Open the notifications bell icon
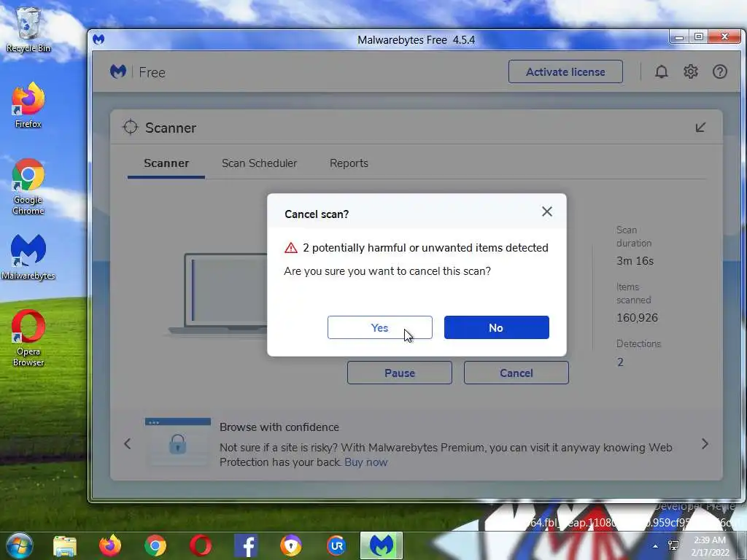The image size is (747, 560). point(661,72)
